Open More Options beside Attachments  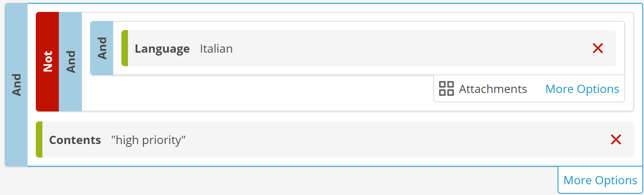click(x=582, y=89)
